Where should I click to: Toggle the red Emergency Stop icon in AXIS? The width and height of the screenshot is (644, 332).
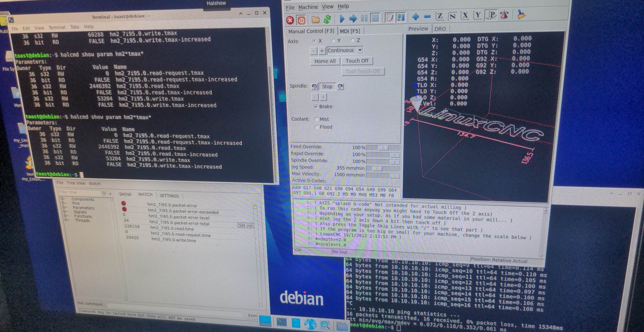[290, 20]
